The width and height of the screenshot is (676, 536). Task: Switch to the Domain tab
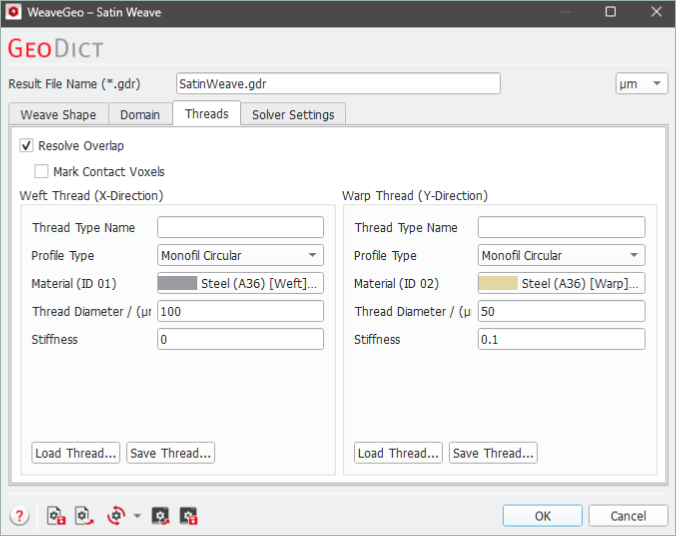coord(140,115)
